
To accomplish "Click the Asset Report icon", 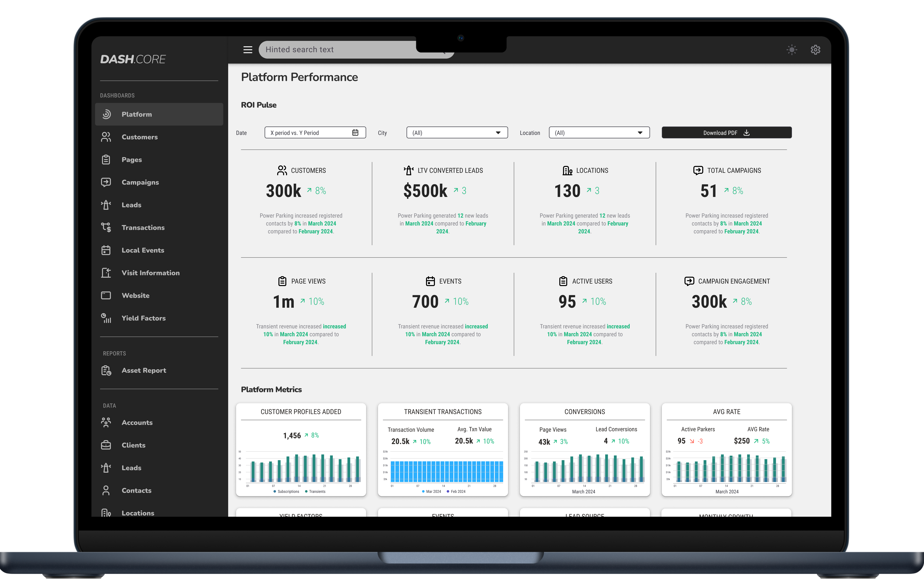I will pos(106,370).
